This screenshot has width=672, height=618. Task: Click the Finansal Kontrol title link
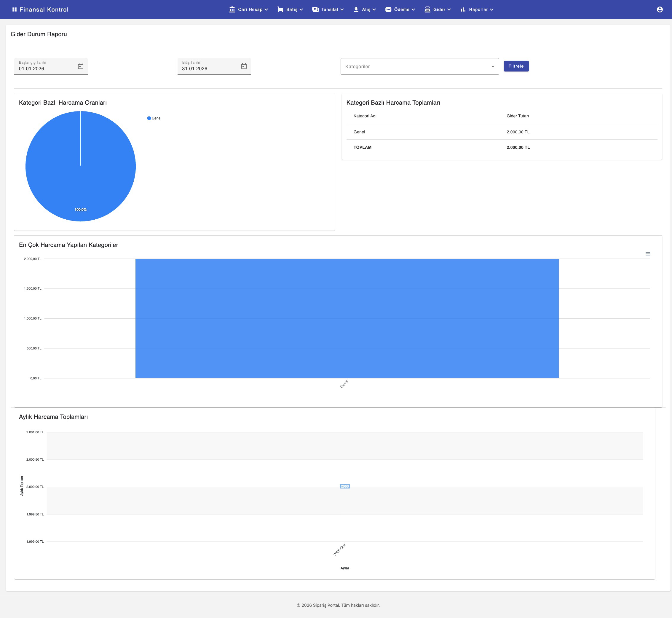[44, 9]
